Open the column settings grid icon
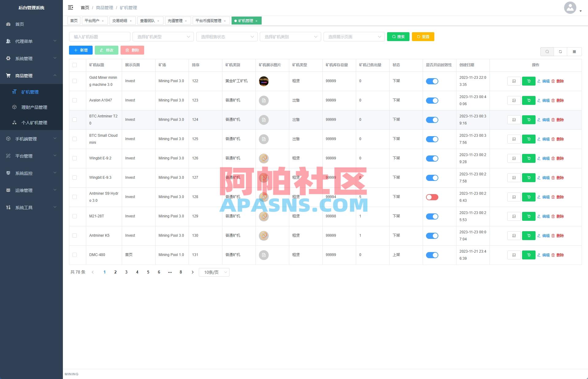The image size is (588, 379). [574, 52]
